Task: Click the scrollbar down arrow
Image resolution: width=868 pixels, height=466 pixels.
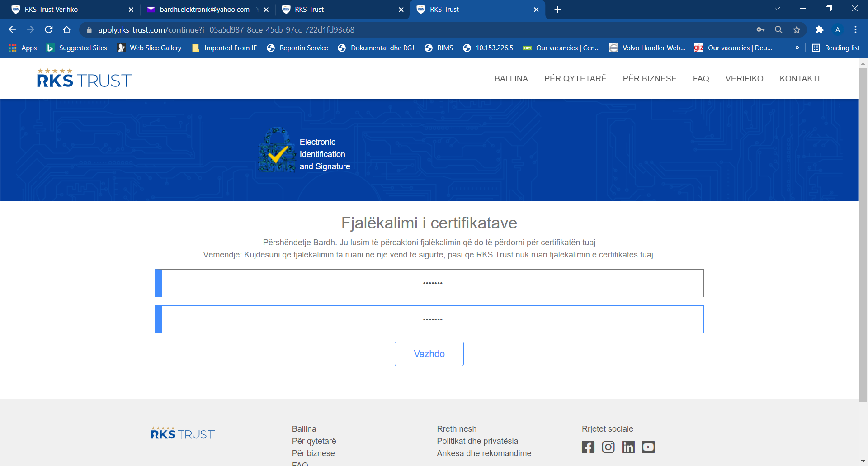Action: pos(863,461)
